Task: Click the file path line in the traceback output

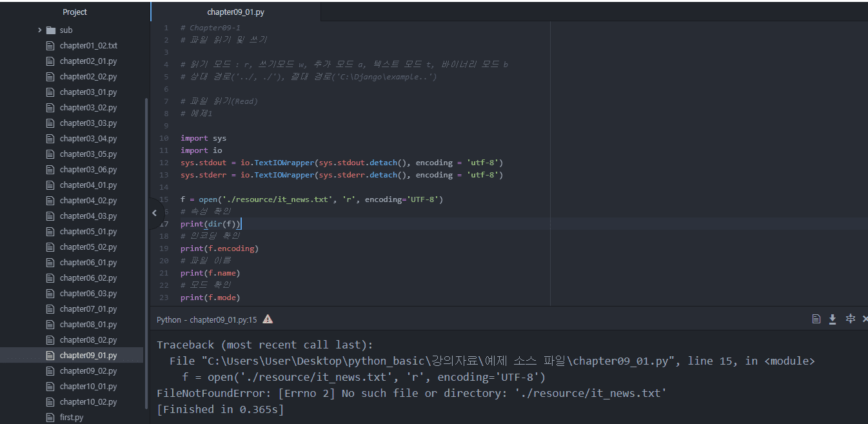Action: tap(492, 361)
